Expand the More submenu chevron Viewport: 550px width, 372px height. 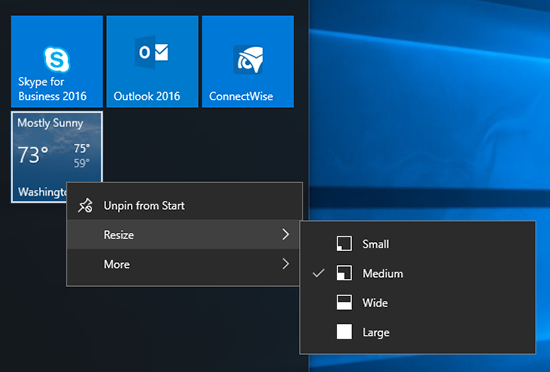click(286, 264)
